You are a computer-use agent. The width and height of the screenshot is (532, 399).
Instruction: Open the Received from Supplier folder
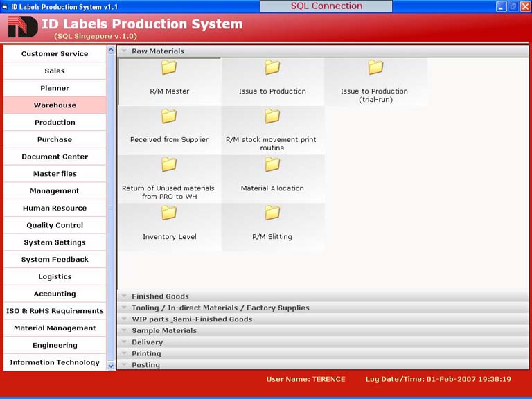pos(169,116)
